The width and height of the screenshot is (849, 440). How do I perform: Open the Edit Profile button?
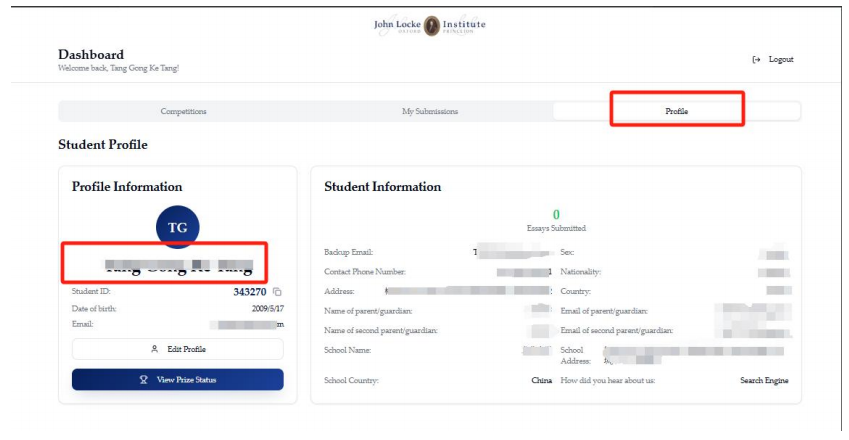click(178, 349)
